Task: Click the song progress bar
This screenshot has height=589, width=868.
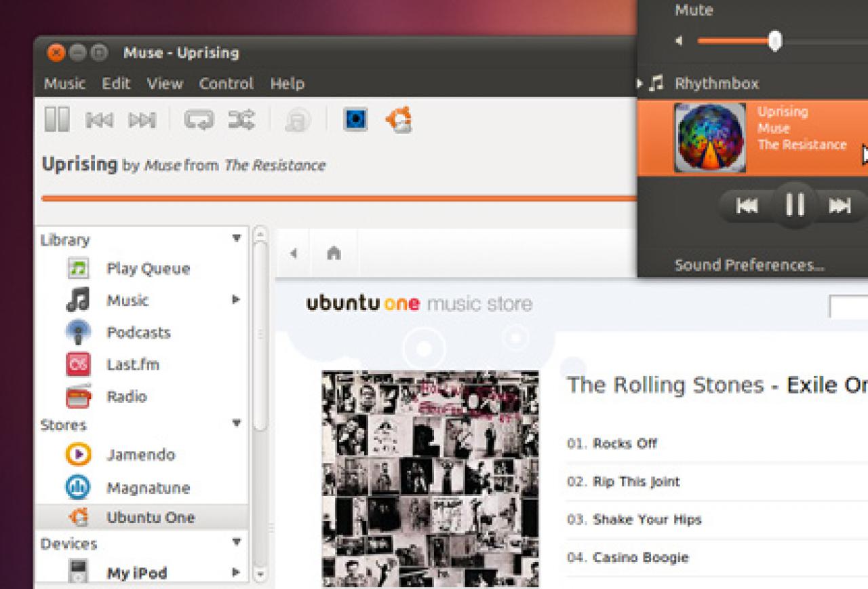Action: (339, 199)
